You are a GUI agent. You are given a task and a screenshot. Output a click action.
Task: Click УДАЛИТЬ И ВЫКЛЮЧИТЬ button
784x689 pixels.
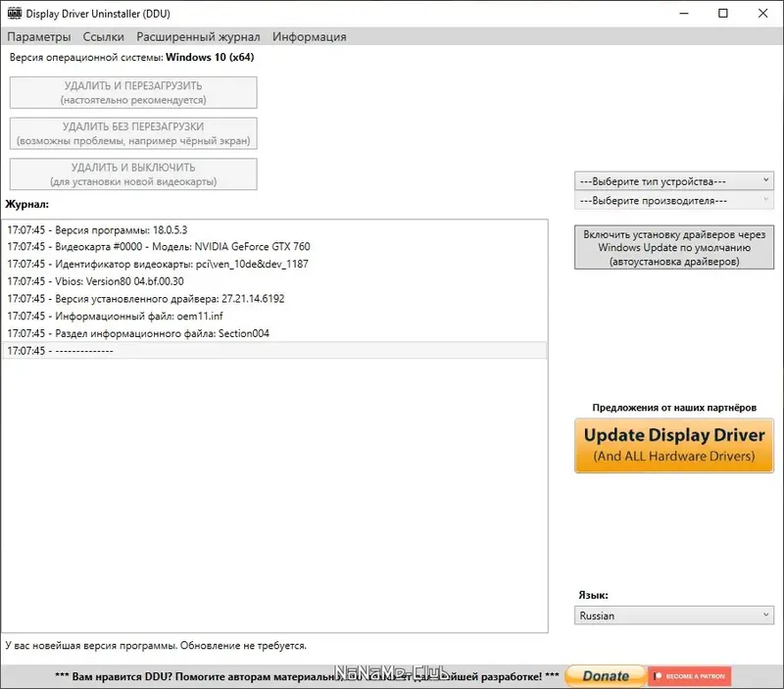(133, 174)
